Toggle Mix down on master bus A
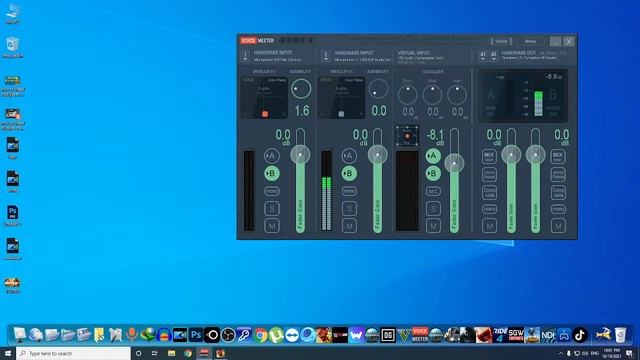640x360 pixels. (x=489, y=156)
